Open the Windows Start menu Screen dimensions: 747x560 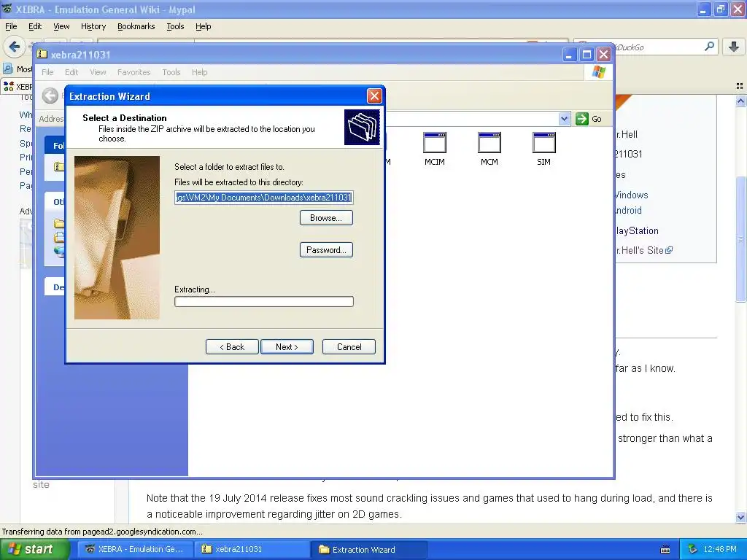35,549
